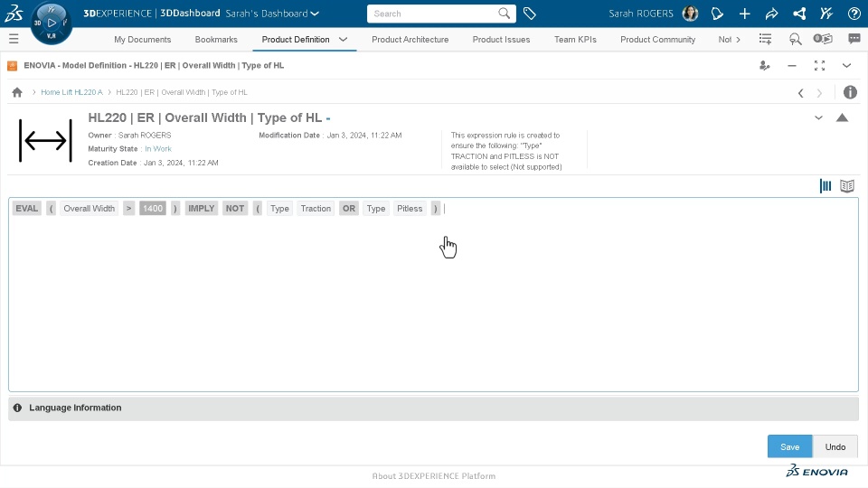Click the Save button

tap(790, 446)
